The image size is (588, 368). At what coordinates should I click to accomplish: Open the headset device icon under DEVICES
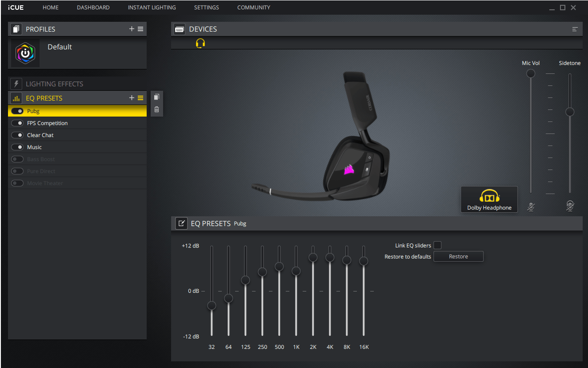coord(200,43)
